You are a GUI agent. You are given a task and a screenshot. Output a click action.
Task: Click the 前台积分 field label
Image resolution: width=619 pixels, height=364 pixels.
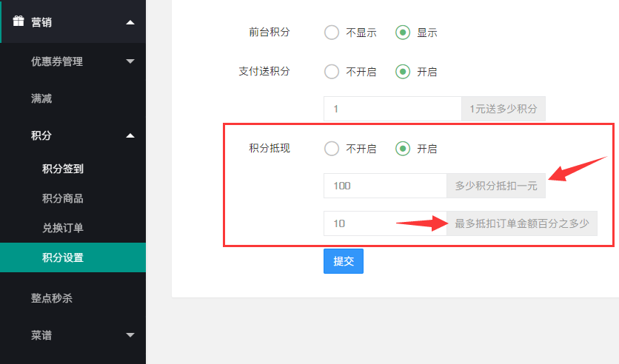point(270,32)
